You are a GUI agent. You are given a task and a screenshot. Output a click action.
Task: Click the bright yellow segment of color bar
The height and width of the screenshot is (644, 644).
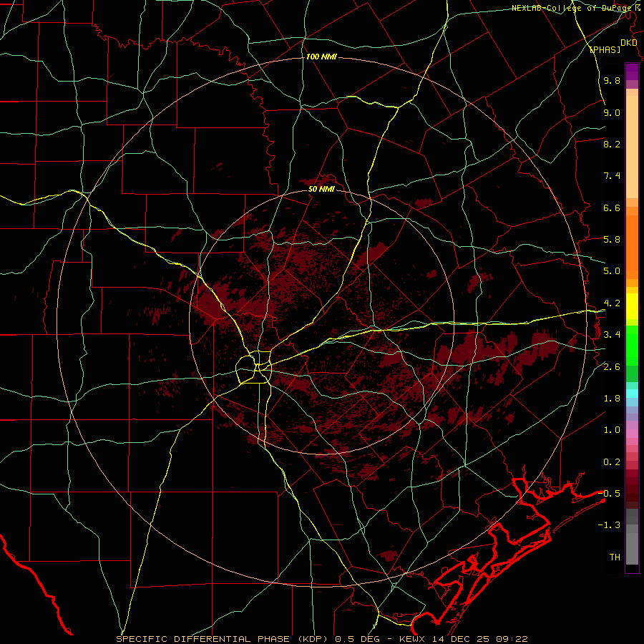click(x=632, y=306)
